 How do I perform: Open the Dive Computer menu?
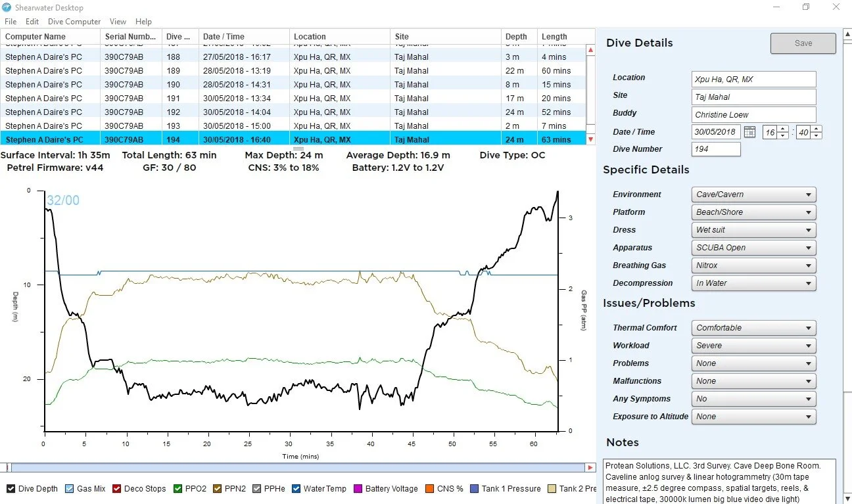tap(74, 22)
